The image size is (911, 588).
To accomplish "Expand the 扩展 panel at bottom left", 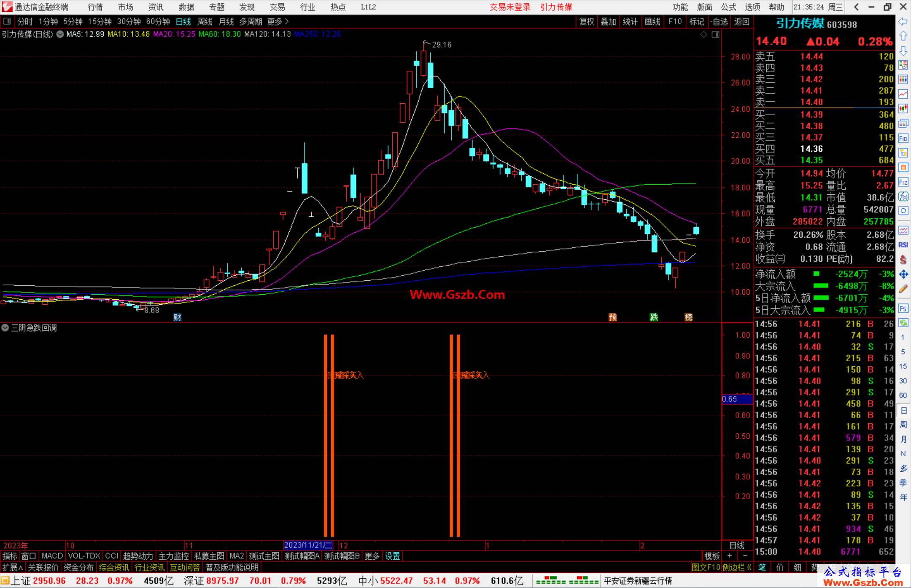I will click(x=13, y=567).
